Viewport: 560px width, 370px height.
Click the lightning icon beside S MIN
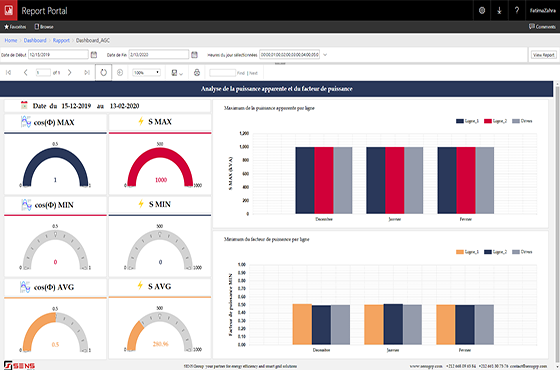pyautogui.click(x=141, y=204)
